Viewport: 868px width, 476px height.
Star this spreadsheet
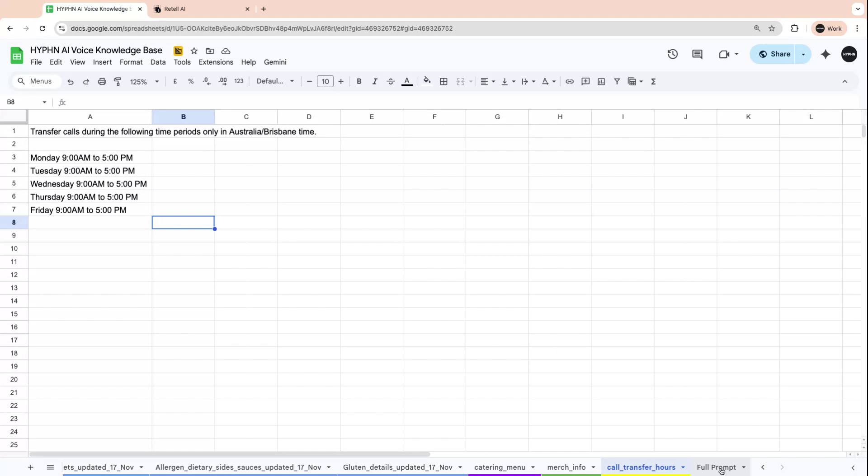coord(194,51)
